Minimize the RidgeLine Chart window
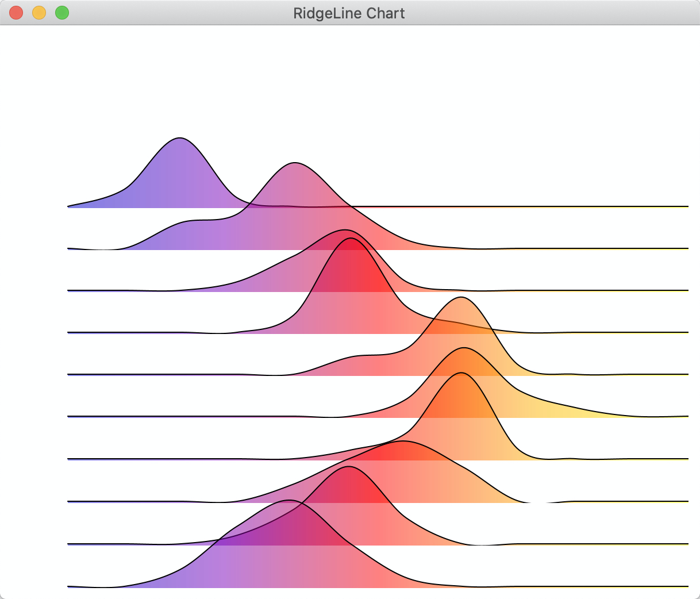 pyautogui.click(x=39, y=13)
